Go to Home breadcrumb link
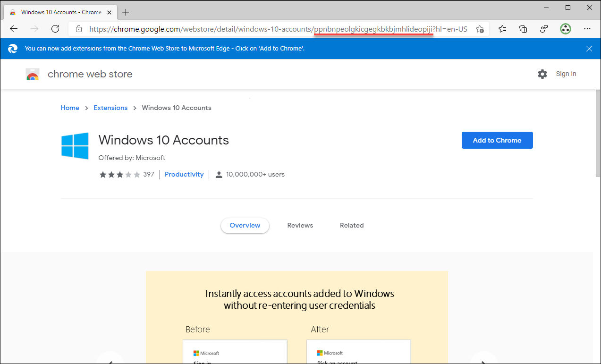Viewport: 601px width, 364px height. click(x=70, y=108)
